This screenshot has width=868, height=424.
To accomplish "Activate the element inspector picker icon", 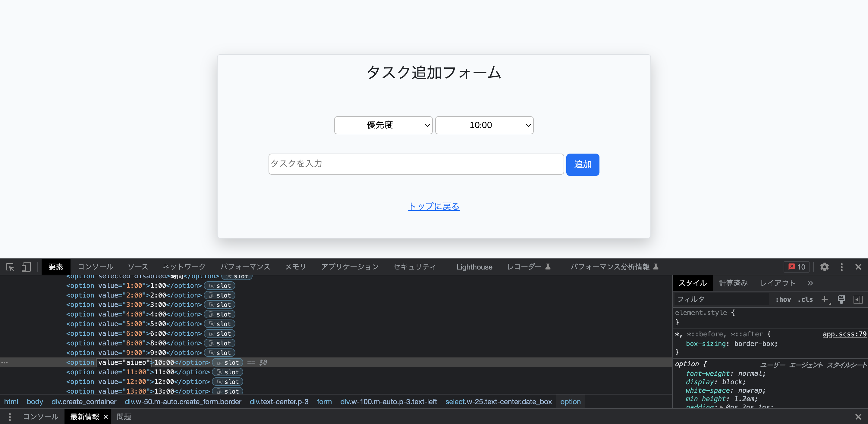I will tap(10, 267).
